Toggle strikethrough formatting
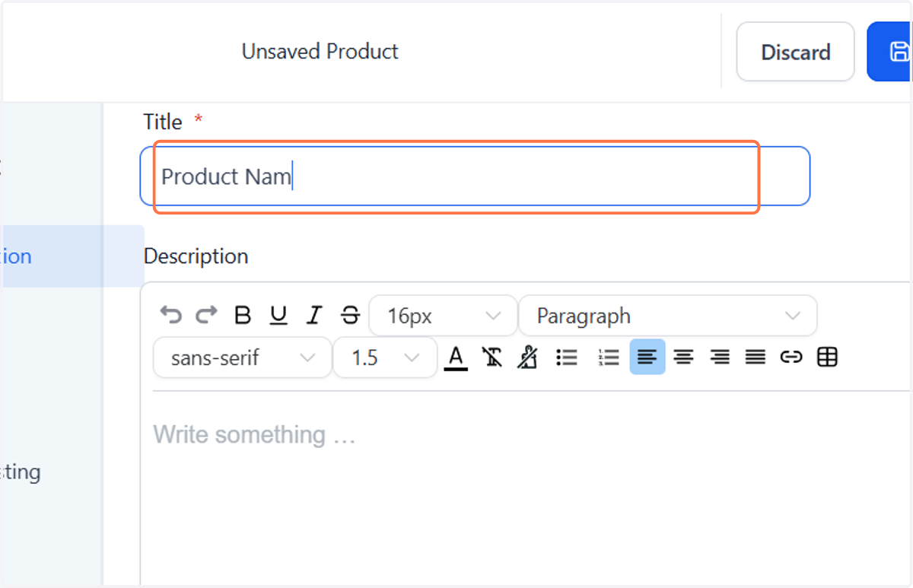913x588 pixels. (x=350, y=315)
